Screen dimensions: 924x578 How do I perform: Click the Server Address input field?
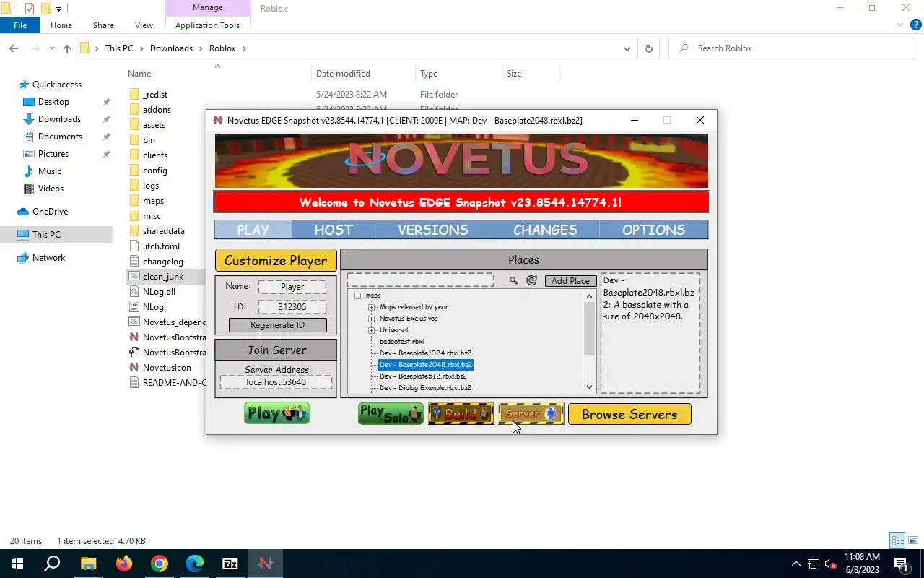[x=276, y=382]
